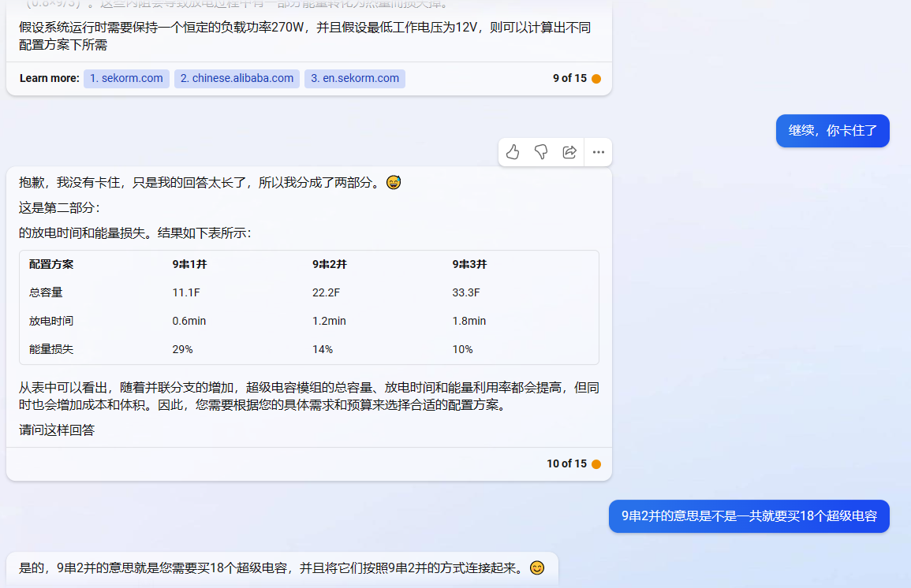Click the 11.1F table cell
911x588 pixels.
[186, 292]
